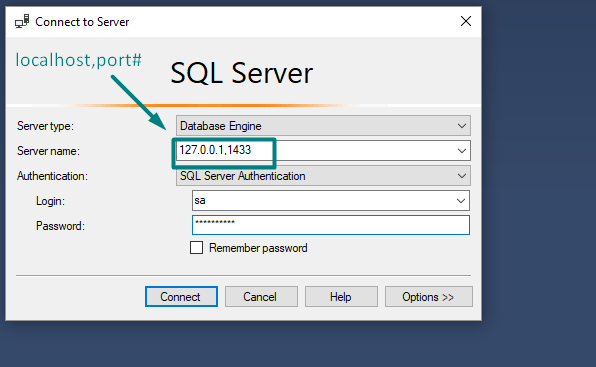Open the Login dropdown arrow

click(461, 201)
